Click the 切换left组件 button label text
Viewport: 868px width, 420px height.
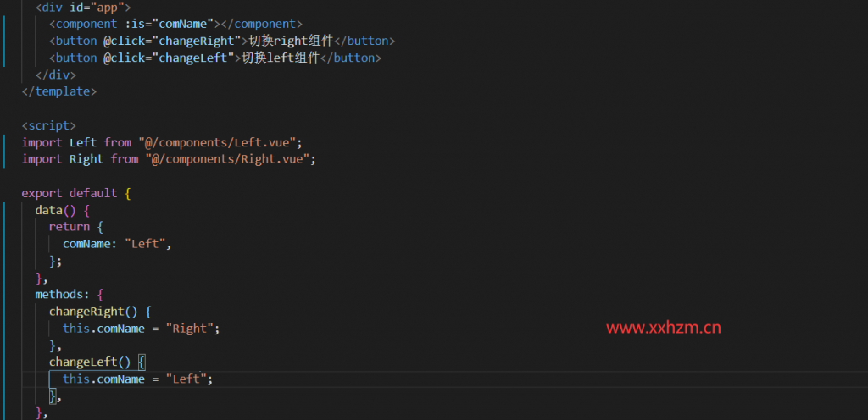pyautogui.click(x=281, y=58)
